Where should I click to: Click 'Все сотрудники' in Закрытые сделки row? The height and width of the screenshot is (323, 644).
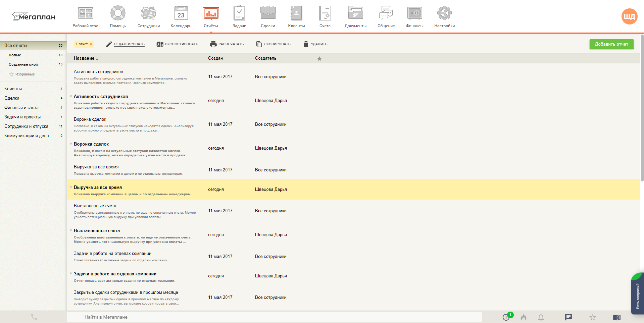tap(271, 298)
